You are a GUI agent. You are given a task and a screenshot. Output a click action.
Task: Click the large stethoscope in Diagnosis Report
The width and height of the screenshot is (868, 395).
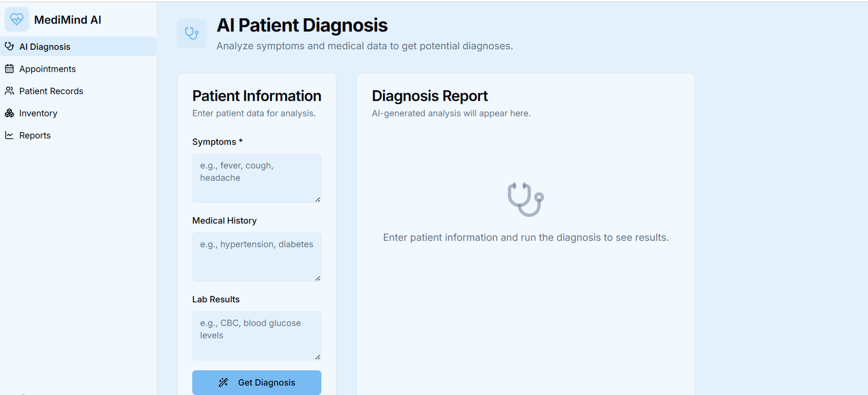(x=525, y=199)
